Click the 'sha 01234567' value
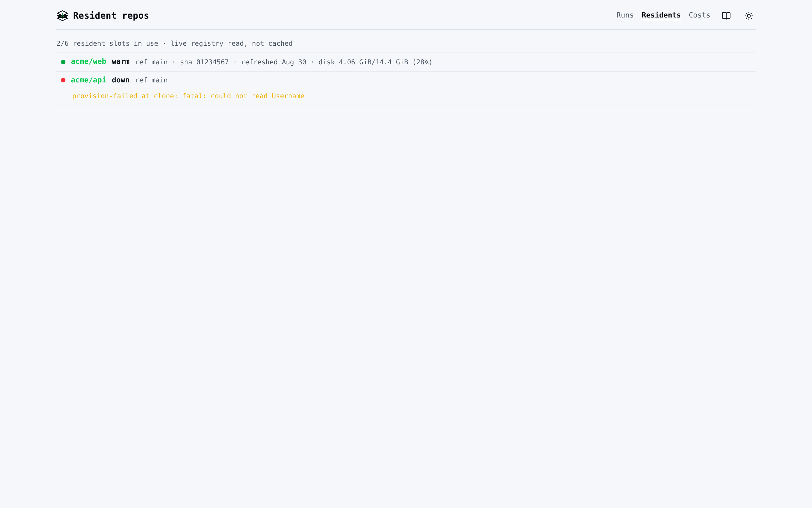 point(204,62)
